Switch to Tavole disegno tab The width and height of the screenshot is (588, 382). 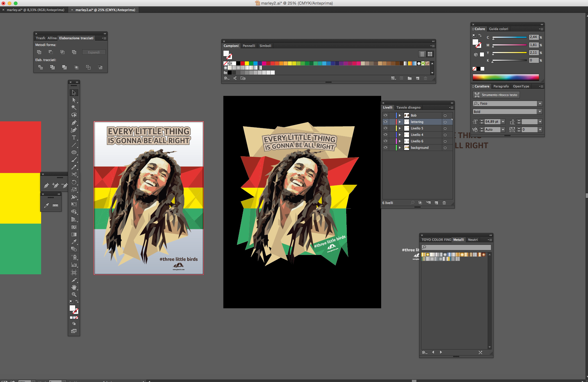pyautogui.click(x=408, y=107)
